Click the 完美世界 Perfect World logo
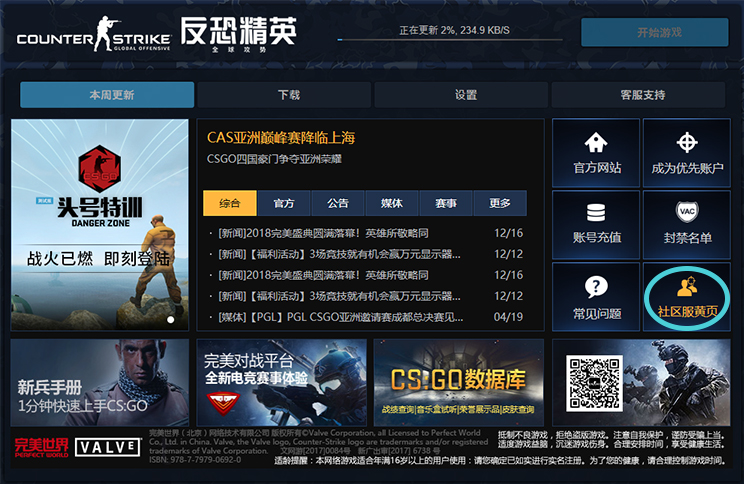Screen dimensions: 744x484 [x=42, y=447]
